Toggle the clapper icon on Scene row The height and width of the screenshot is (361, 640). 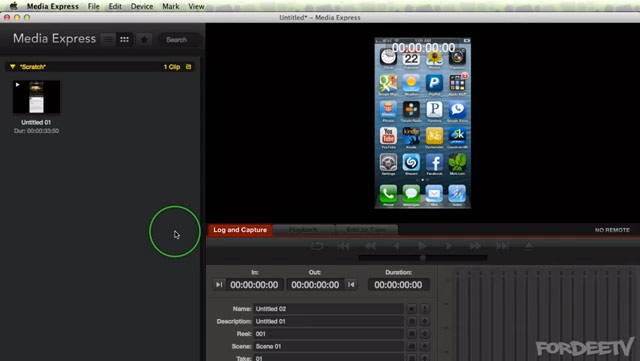412,347
